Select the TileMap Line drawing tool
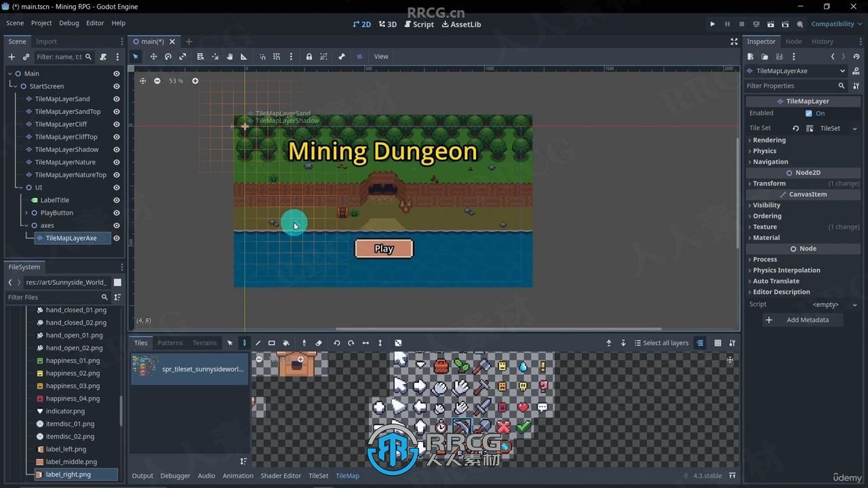 click(258, 343)
